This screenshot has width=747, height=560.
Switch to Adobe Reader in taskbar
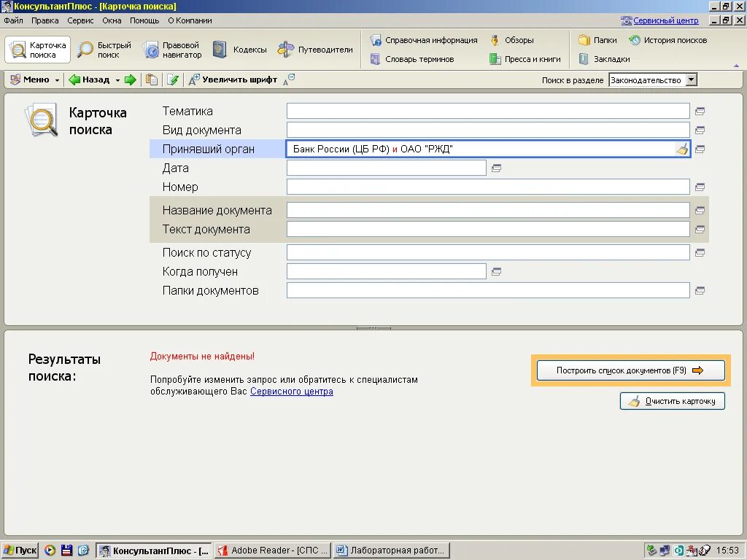(x=273, y=551)
